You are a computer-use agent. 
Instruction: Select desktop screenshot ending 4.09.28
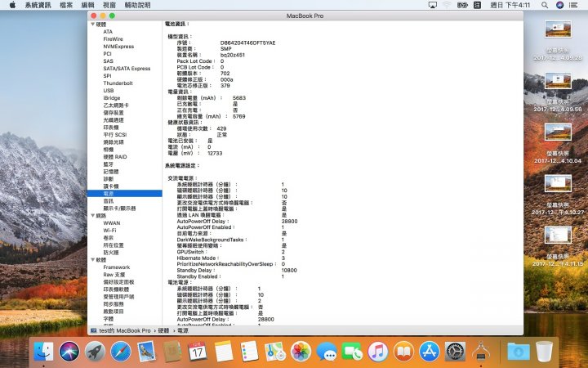tap(558, 29)
